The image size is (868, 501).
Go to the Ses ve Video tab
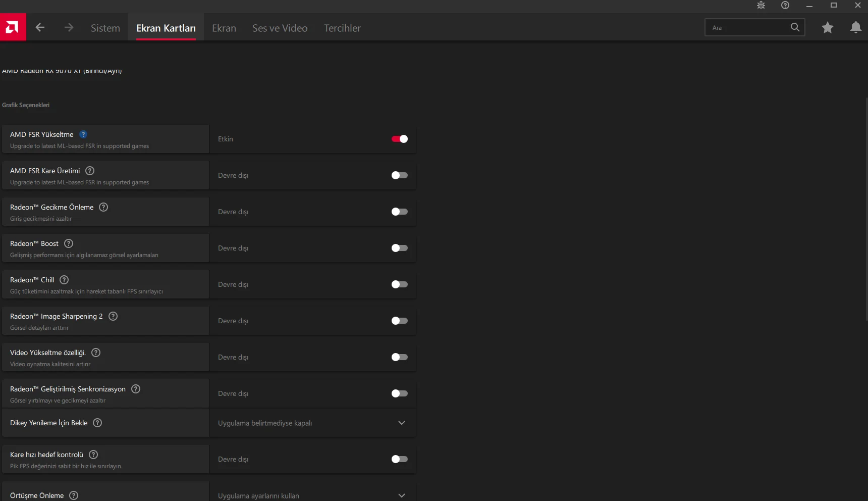[x=280, y=28]
